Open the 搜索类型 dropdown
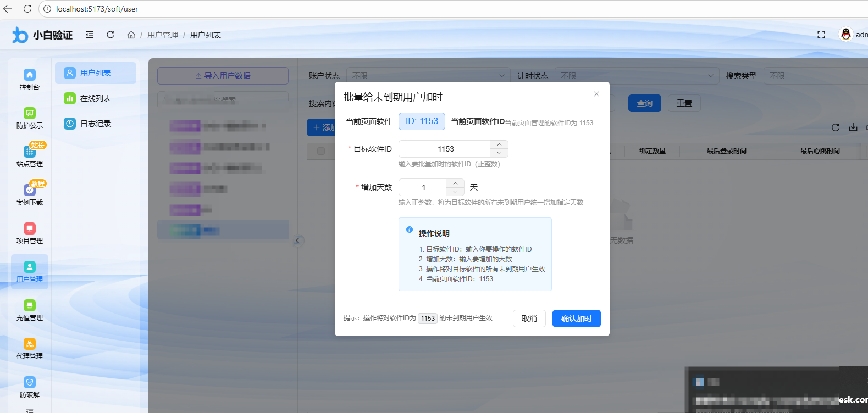 pyautogui.click(x=816, y=76)
